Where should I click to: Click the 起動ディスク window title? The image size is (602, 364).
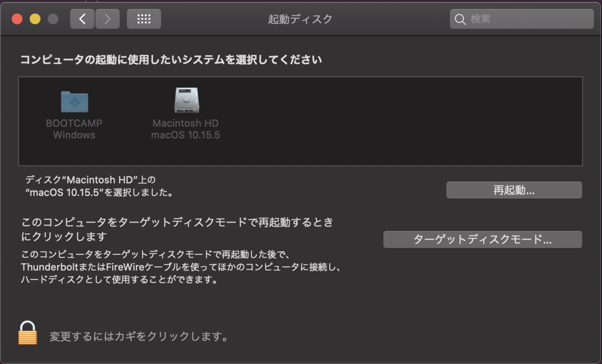click(300, 19)
